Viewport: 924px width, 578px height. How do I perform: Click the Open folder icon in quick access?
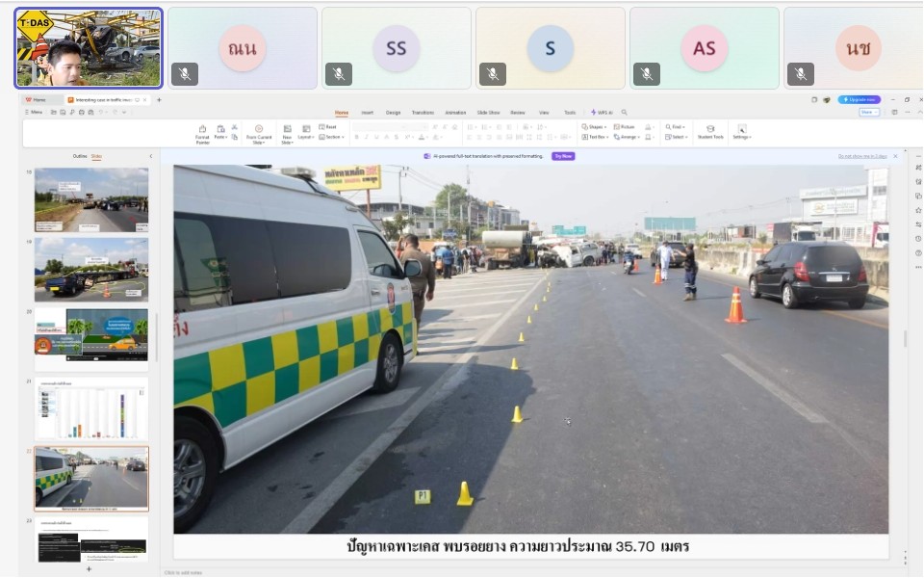(x=54, y=112)
